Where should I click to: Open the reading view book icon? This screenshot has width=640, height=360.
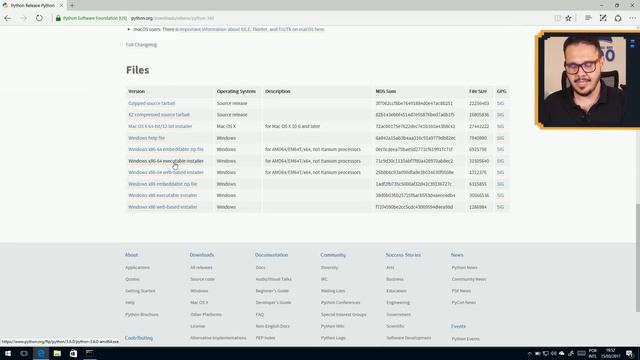coord(557,18)
